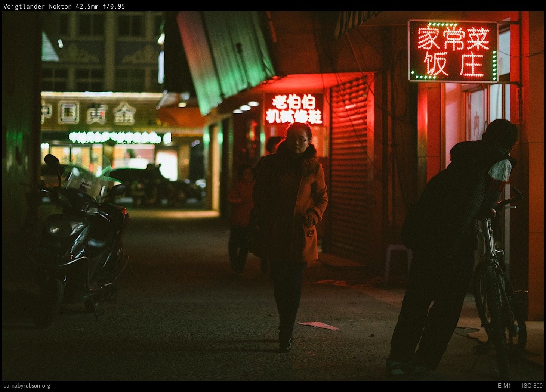Screen dimensions: 546x392
Task: Click the pink paper on the ground
Action: (318, 326)
